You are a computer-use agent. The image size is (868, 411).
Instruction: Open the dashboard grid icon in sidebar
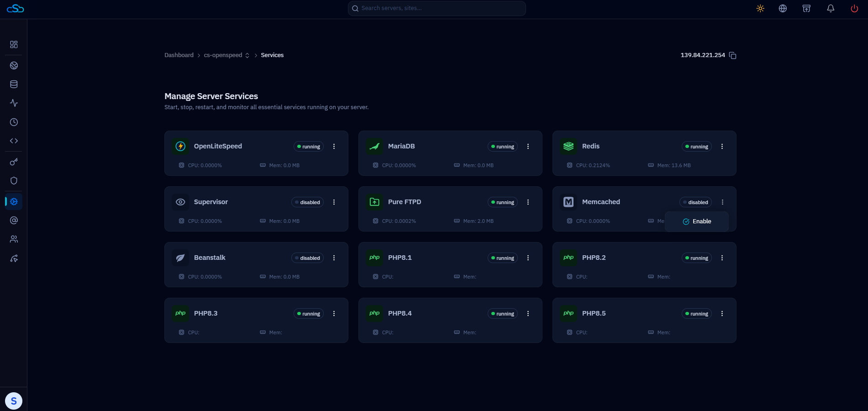14,44
